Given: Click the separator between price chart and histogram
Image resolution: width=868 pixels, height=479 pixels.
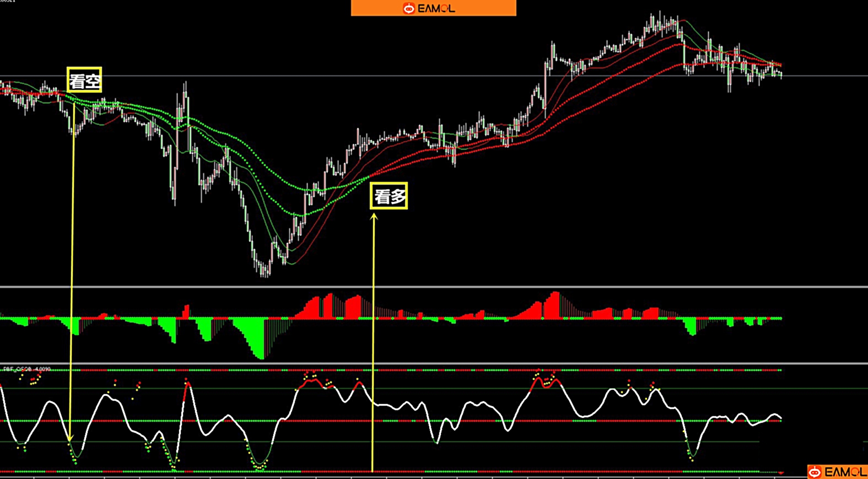Looking at the screenshot, I should [434, 287].
